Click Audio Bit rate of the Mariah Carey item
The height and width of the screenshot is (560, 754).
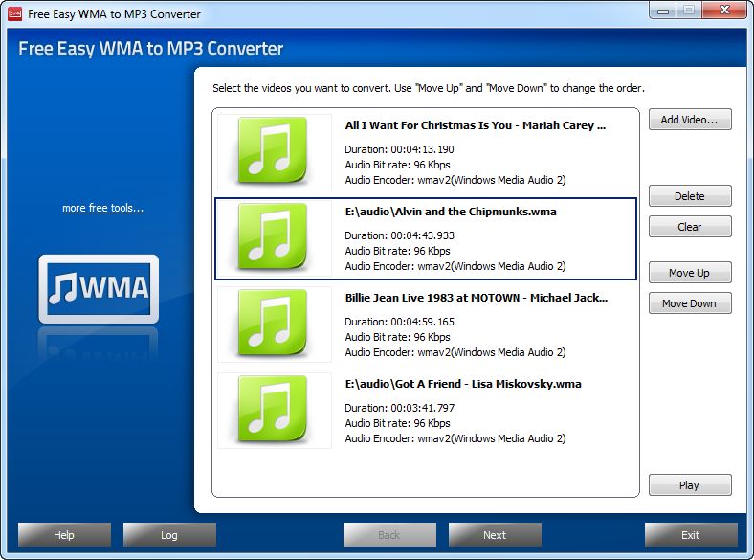pos(397,165)
